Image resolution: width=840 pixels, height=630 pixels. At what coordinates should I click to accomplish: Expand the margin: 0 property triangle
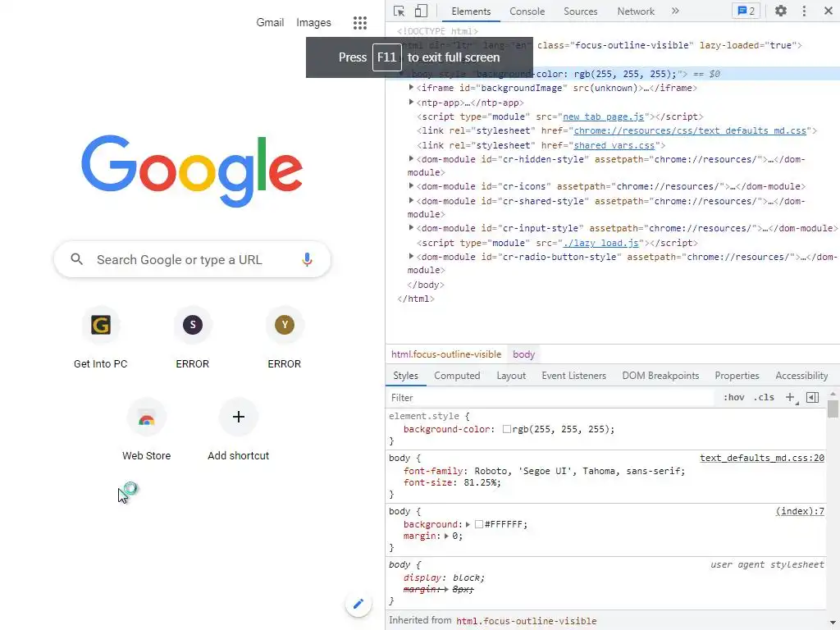pyautogui.click(x=446, y=536)
